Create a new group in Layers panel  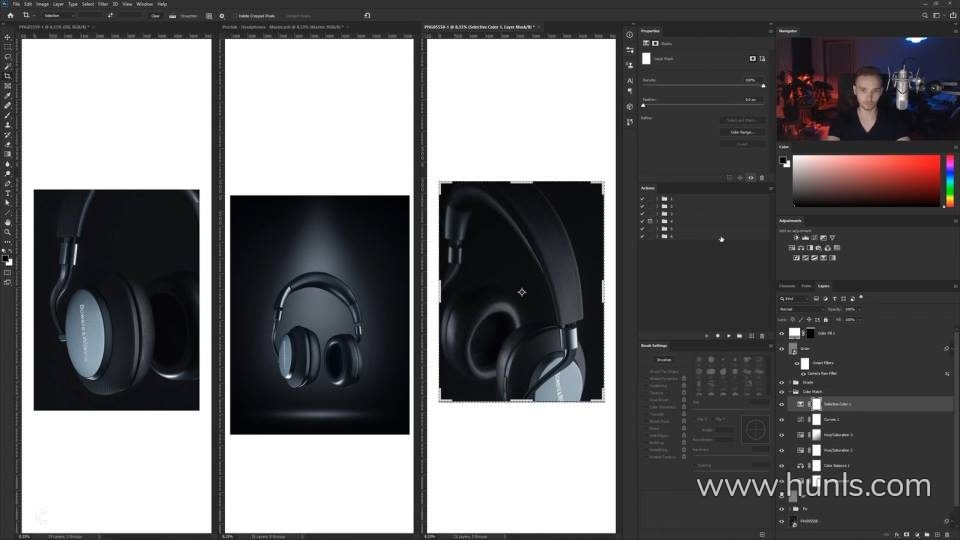927,534
